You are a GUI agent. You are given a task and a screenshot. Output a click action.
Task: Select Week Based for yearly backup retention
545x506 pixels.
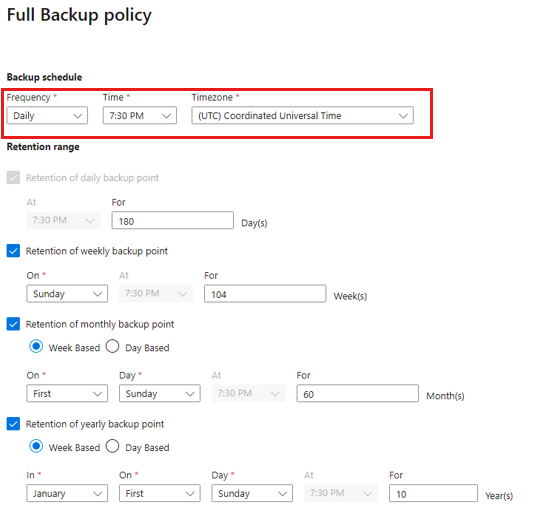click(36, 446)
